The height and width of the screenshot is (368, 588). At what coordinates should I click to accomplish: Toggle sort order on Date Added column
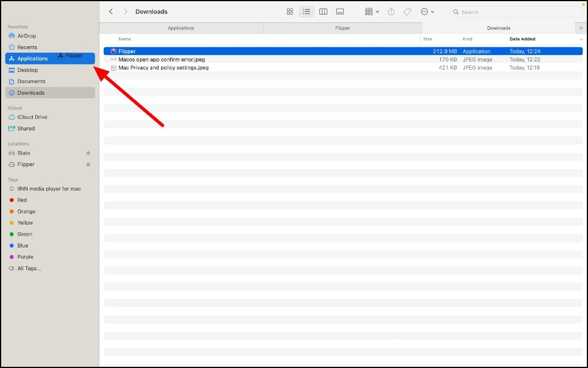click(580, 39)
